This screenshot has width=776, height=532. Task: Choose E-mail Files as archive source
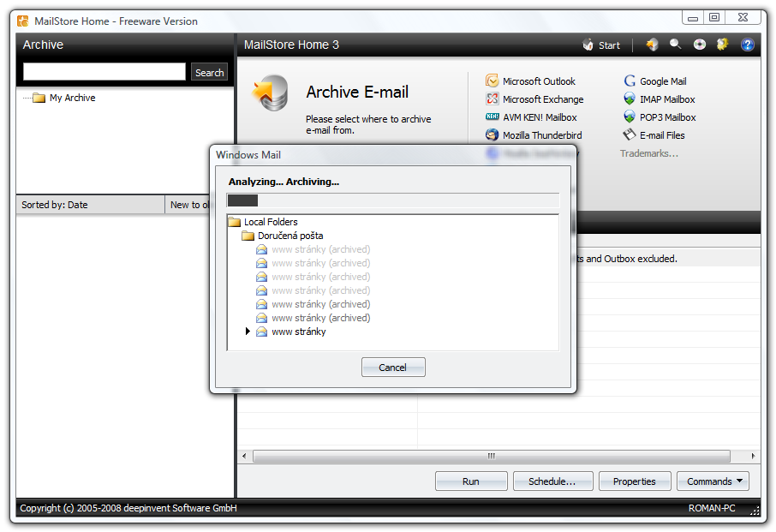click(662, 135)
